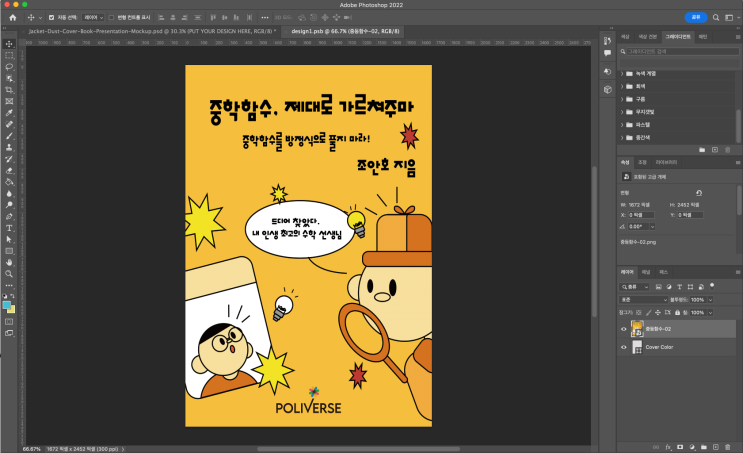Hide the 중등함수-02 layer
This screenshot has height=453, width=743.
pyautogui.click(x=624, y=329)
